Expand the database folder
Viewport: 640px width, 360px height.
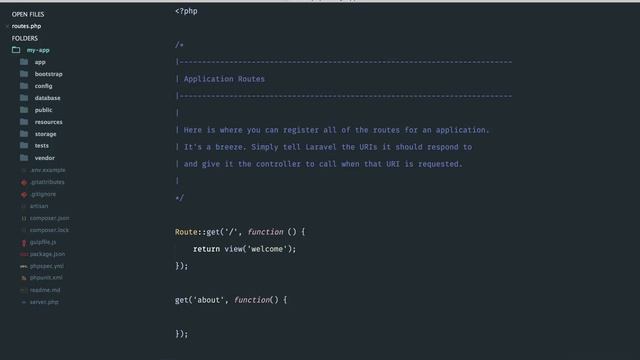point(47,98)
